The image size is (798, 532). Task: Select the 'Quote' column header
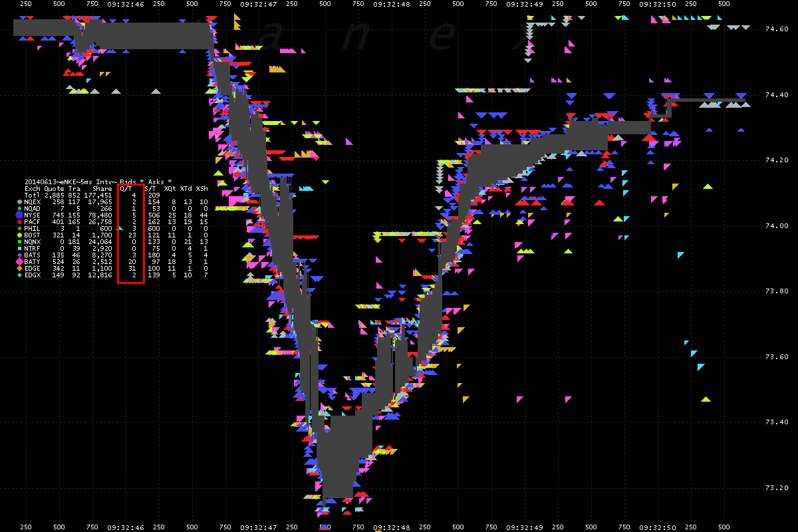[54, 188]
